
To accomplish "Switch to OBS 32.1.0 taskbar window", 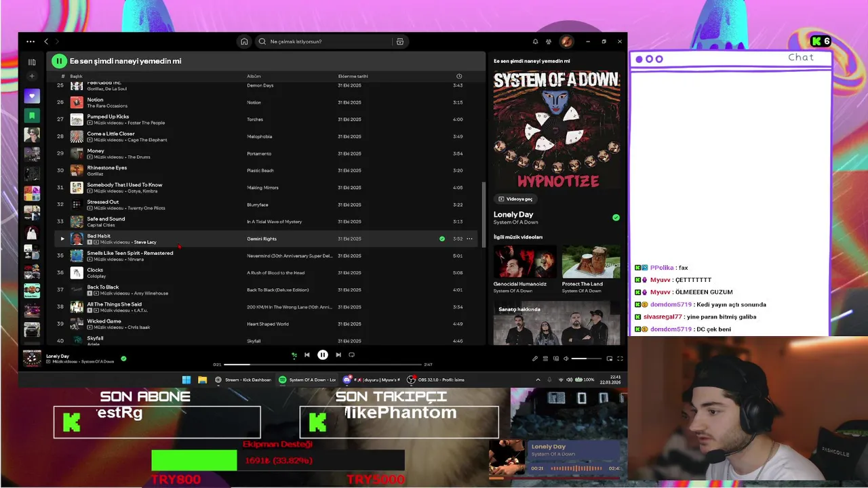I will 436,380.
